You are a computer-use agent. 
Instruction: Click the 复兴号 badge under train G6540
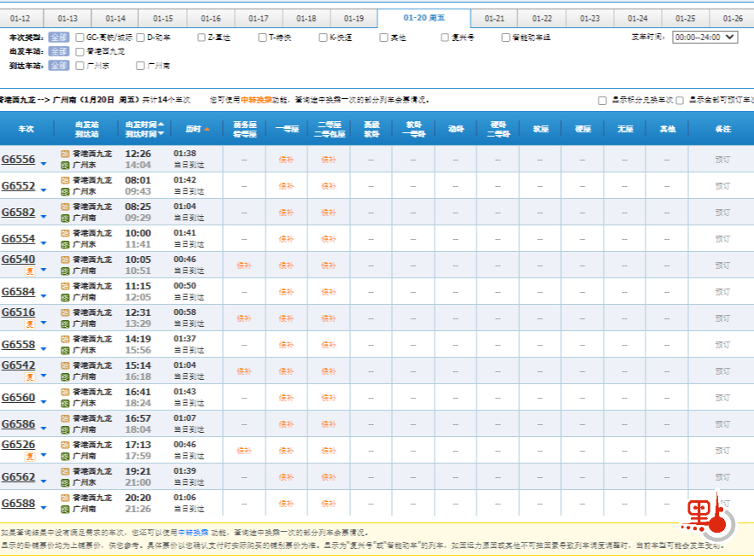coord(30,271)
